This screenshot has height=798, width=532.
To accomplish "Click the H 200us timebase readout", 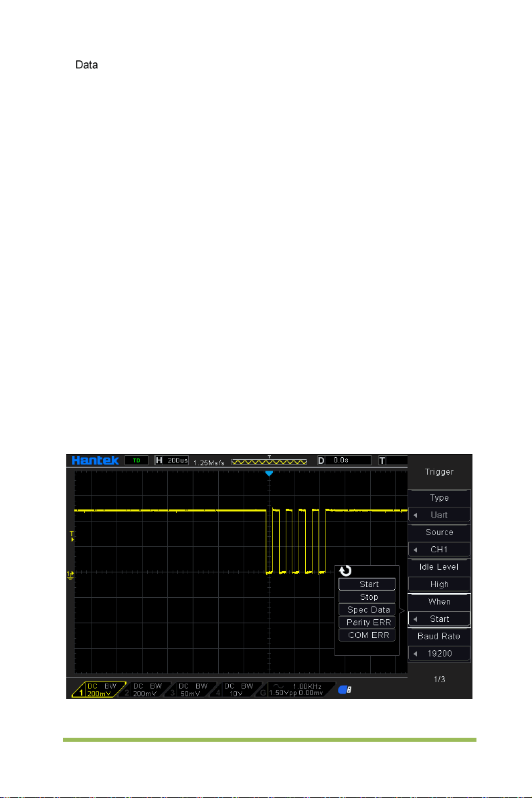I will pos(171,460).
